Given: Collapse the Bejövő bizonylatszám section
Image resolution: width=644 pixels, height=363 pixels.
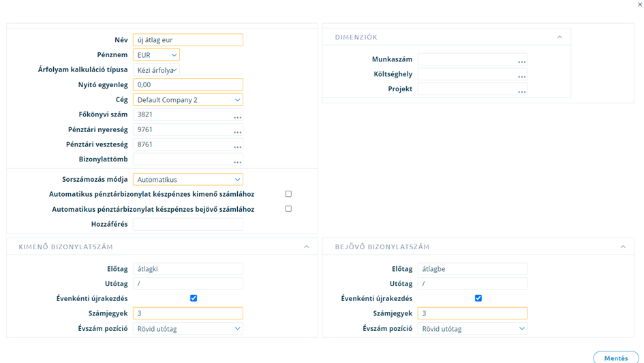Looking at the screenshot, I should tap(623, 247).
